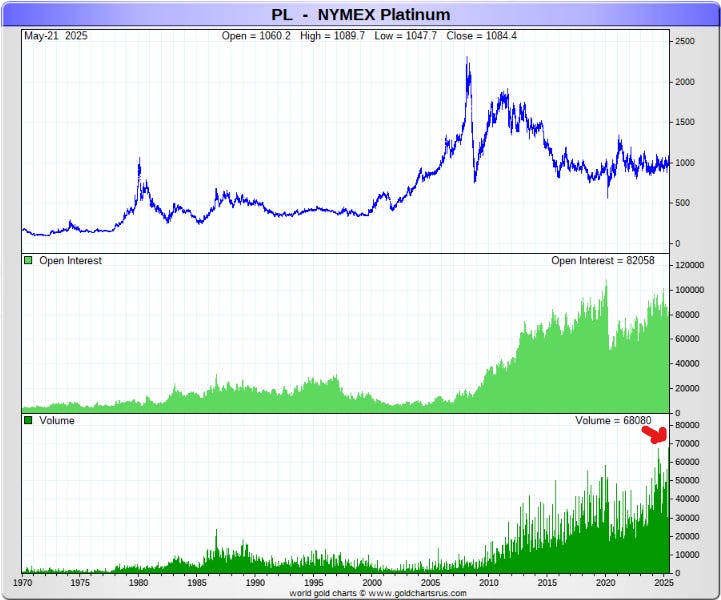Click the 2020 year label on the time axis

[x=606, y=583]
